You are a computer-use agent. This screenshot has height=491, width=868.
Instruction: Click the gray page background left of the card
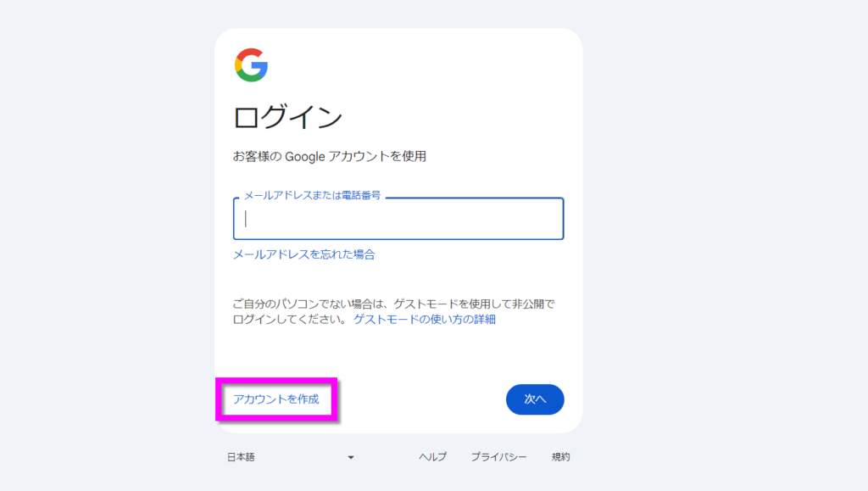coord(102,254)
